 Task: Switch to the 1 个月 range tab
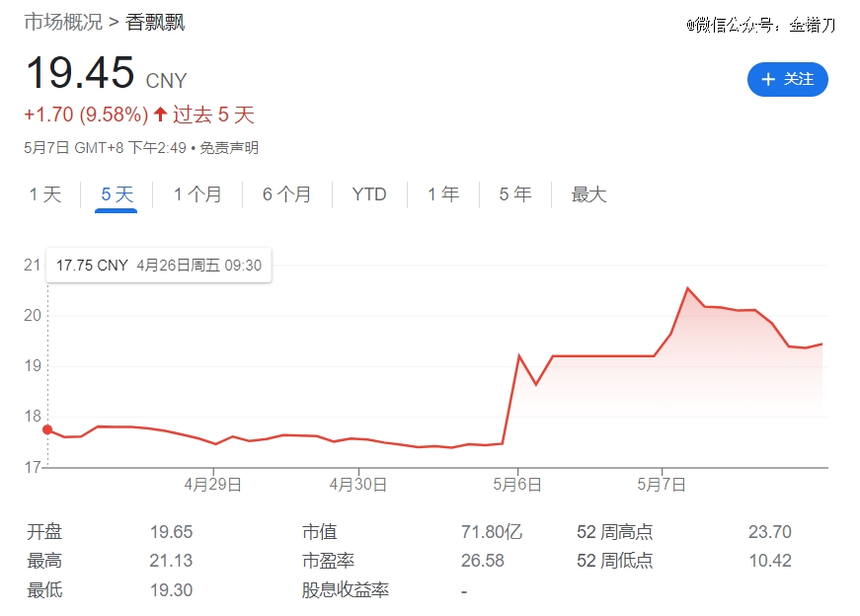coord(197,194)
